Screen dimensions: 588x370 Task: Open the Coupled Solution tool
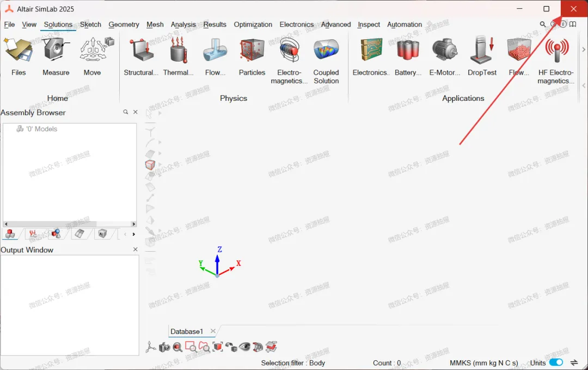point(326,60)
